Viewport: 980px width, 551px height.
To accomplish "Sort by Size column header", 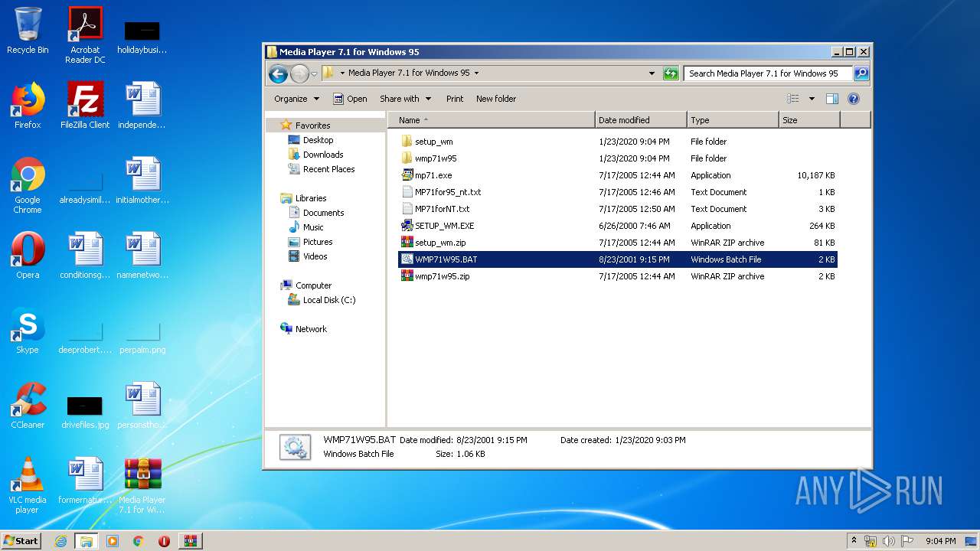I will (x=809, y=120).
